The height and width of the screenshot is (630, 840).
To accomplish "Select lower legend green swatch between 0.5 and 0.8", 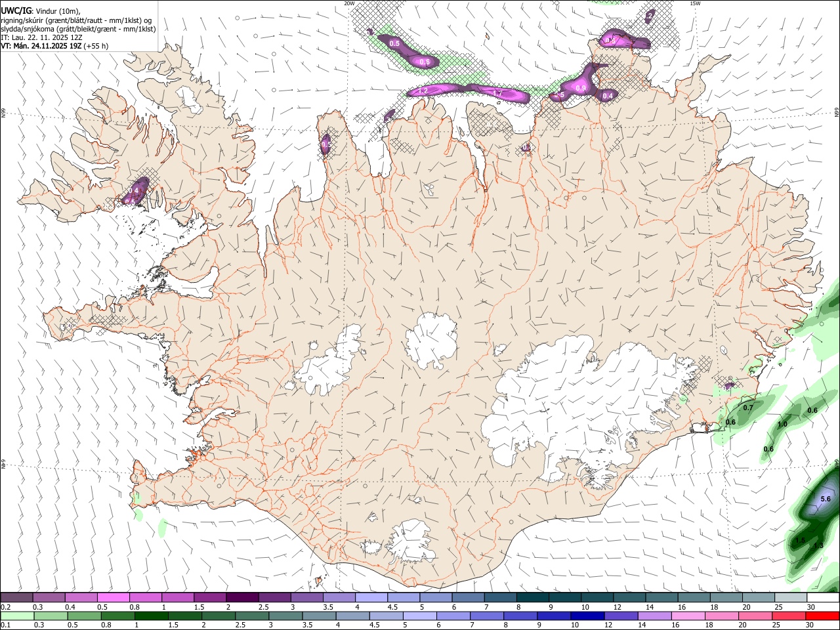I will pyautogui.click(x=84, y=616).
